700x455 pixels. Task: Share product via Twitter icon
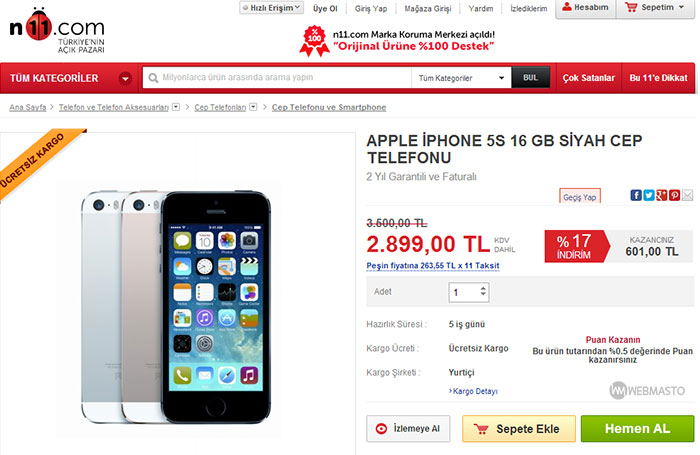(649, 195)
